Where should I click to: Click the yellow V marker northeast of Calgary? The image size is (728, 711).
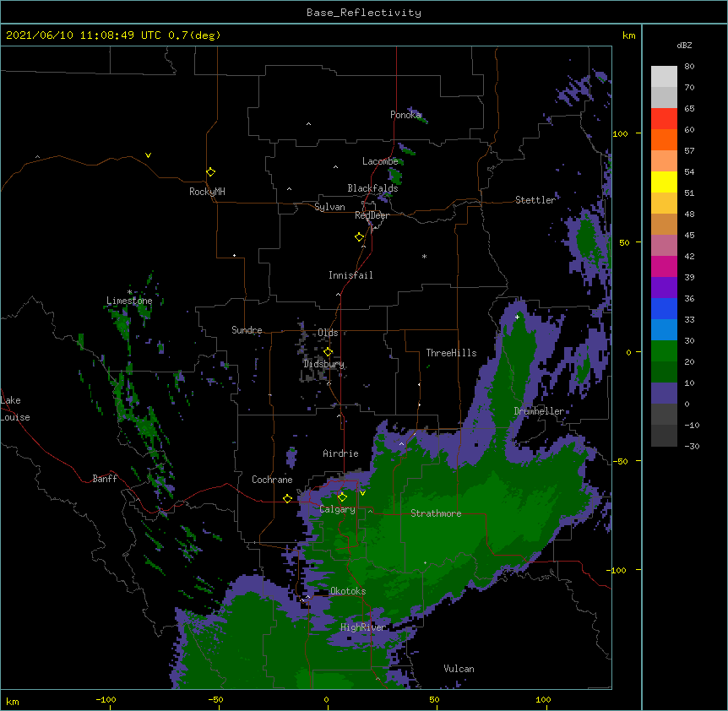click(x=362, y=493)
